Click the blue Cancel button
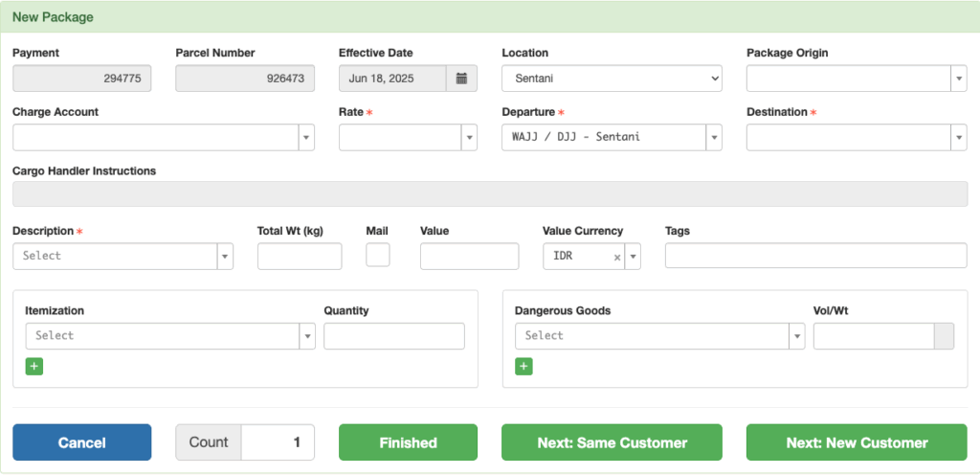 click(x=82, y=442)
